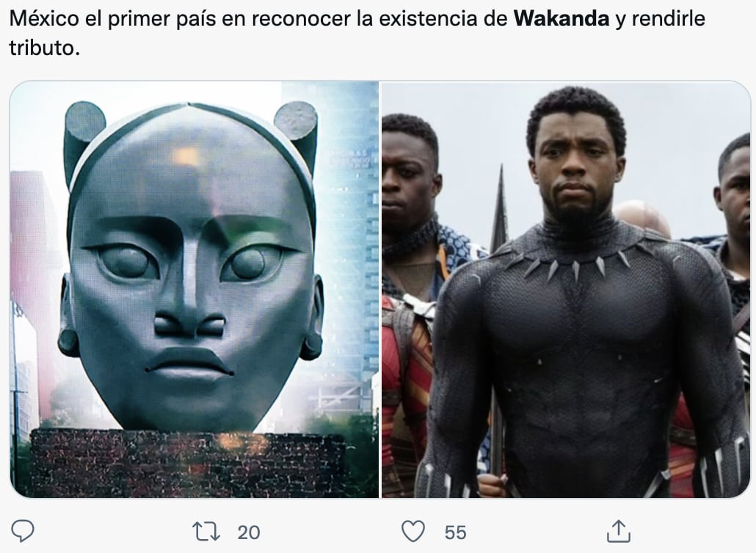Click the bold word Wakanda
This screenshot has width=756, height=553.
point(561,19)
